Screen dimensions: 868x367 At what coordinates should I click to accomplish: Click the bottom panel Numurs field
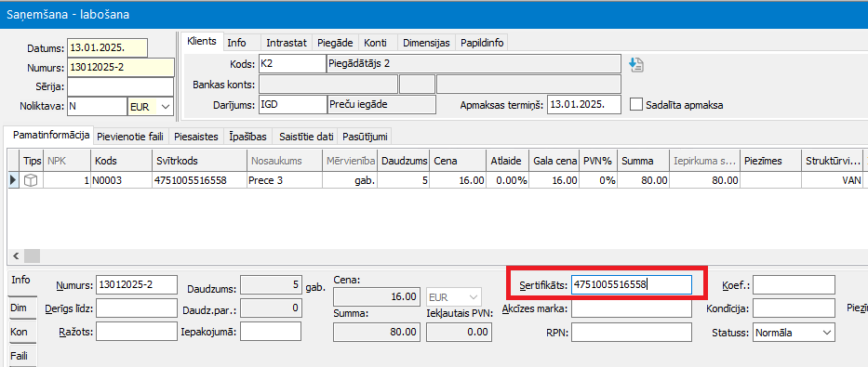(x=136, y=284)
